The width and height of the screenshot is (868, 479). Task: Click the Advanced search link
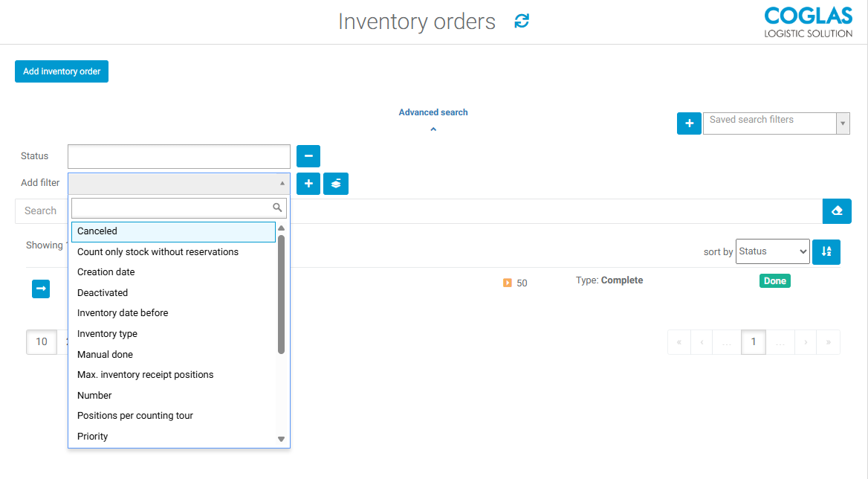click(433, 112)
